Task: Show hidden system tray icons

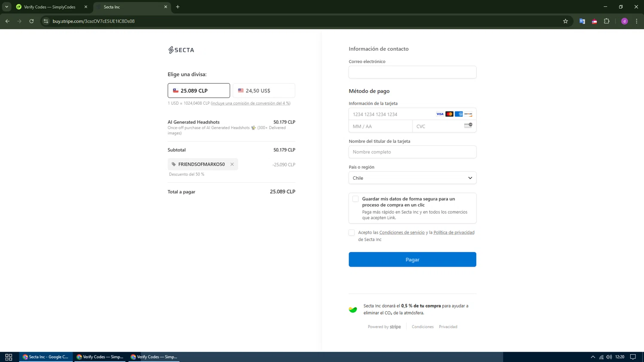Action: 593,357
